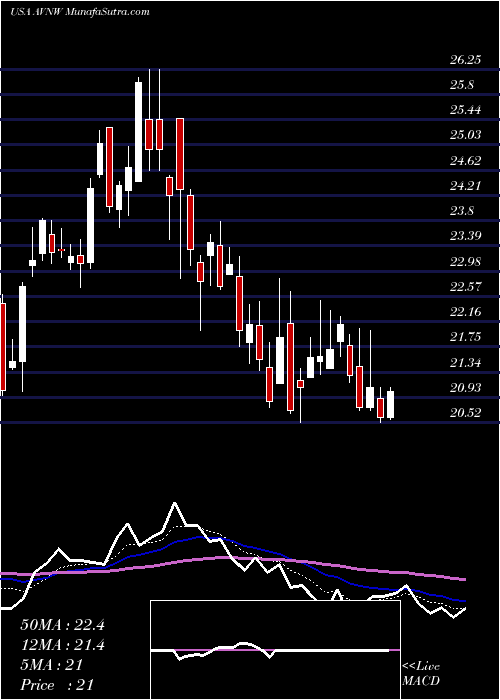Click the 25.8 price axis label

point(462,85)
